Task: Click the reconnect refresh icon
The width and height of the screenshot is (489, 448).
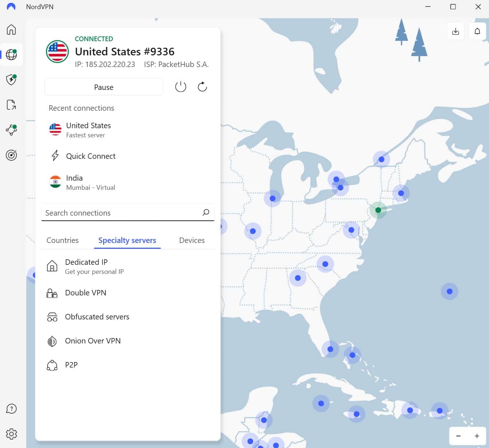Action: pos(202,87)
